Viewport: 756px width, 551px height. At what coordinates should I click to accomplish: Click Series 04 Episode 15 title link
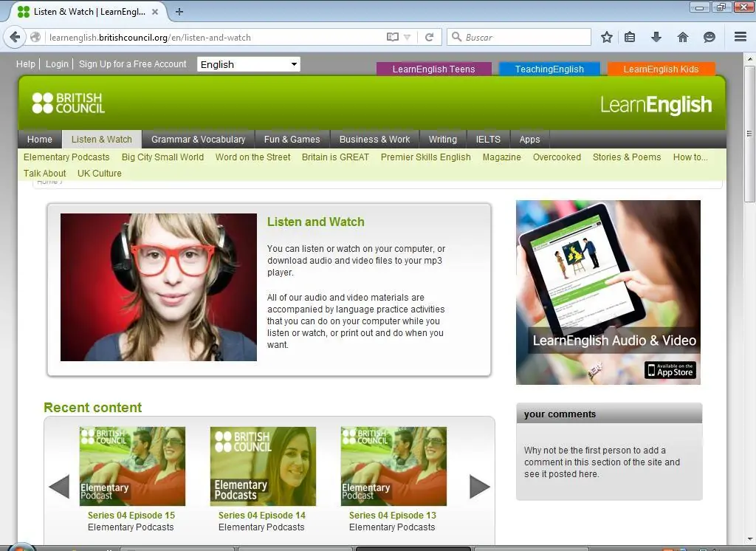[131, 516]
